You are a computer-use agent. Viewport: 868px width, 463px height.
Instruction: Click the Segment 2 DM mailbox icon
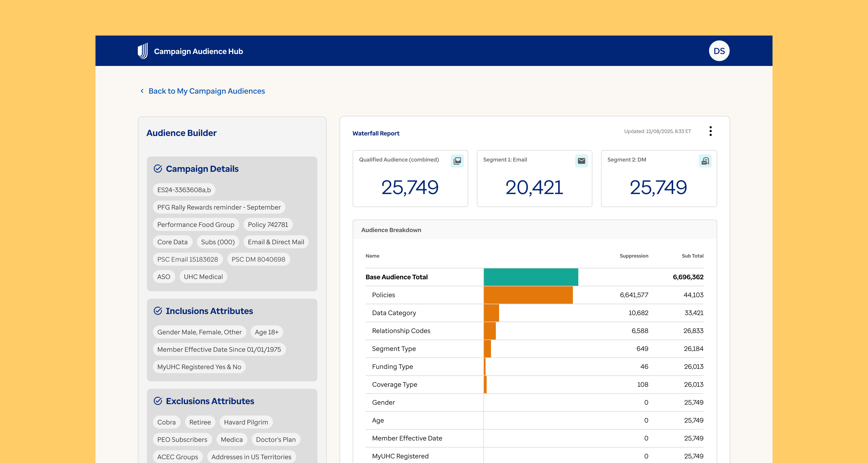tap(705, 161)
